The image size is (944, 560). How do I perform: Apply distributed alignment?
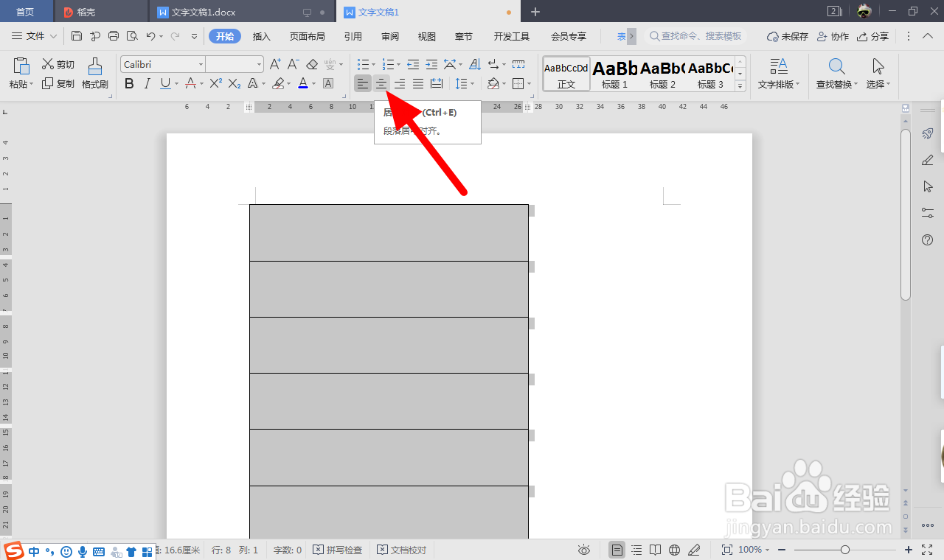pos(437,83)
